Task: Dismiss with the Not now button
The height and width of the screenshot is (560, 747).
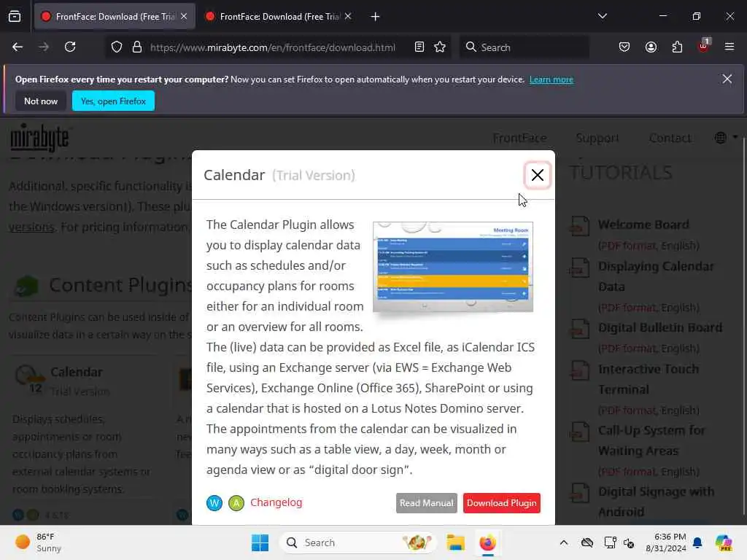Action: coord(41,101)
